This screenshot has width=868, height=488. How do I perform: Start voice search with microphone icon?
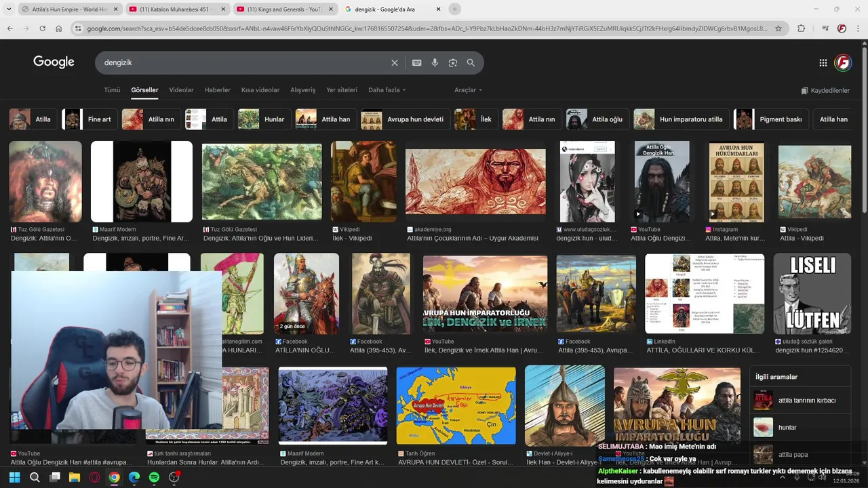pyautogui.click(x=435, y=62)
